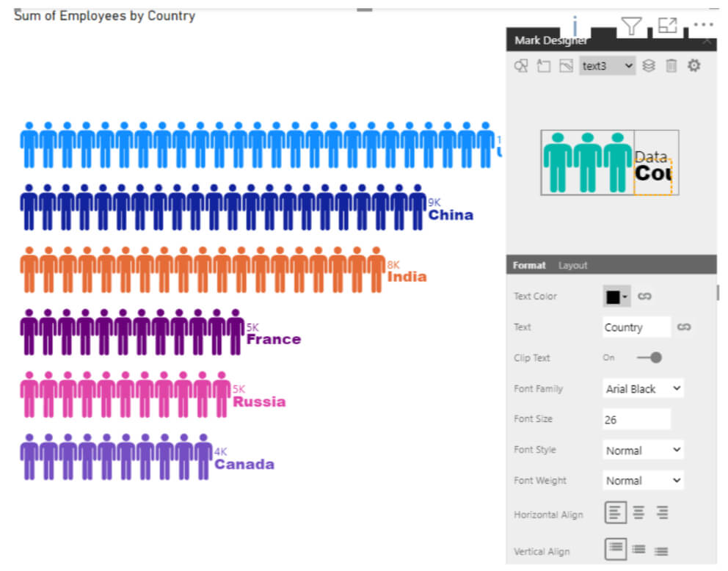Click the filter funnel icon

coord(631,26)
